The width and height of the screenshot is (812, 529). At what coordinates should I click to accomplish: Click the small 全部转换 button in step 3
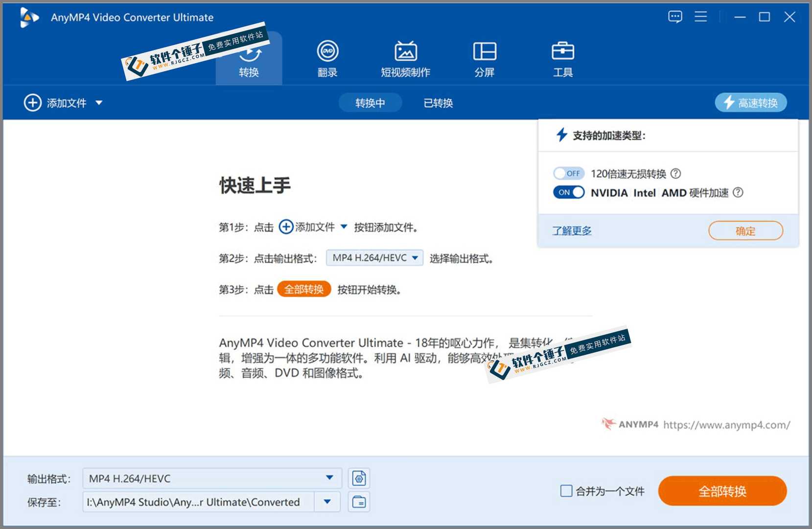pyautogui.click(x=304, y=289)
